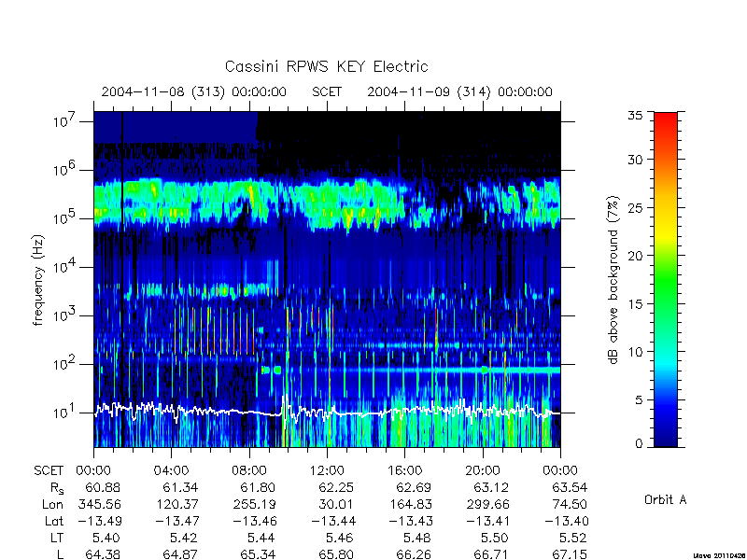Click the '30' color scale label

tap(635, 160)
